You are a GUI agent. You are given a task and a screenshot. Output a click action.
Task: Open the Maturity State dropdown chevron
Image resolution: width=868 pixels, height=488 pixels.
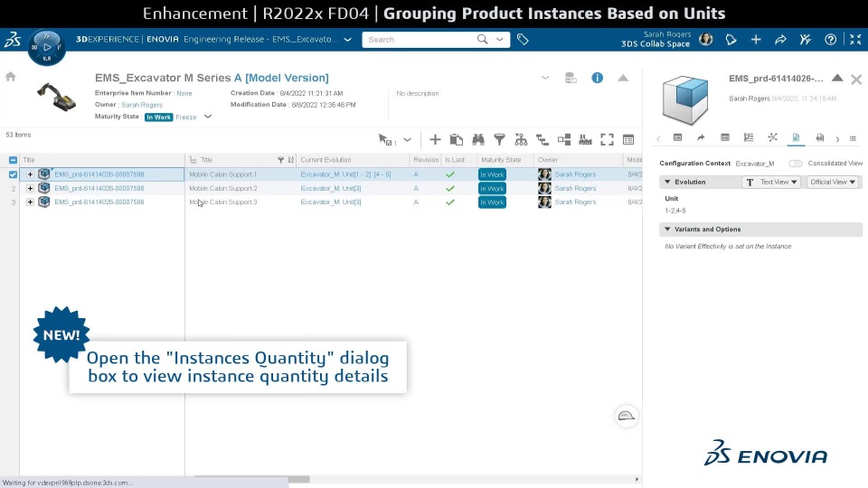tap(208, 117)
